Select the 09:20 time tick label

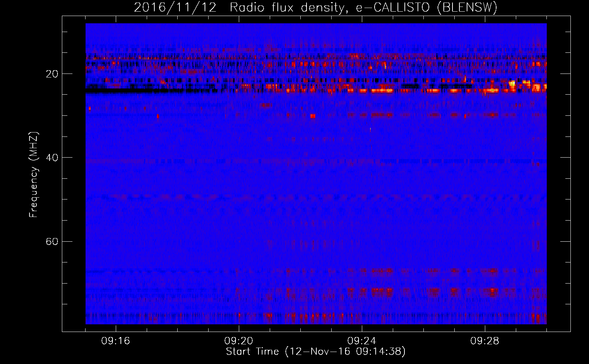tap(239, 341)
